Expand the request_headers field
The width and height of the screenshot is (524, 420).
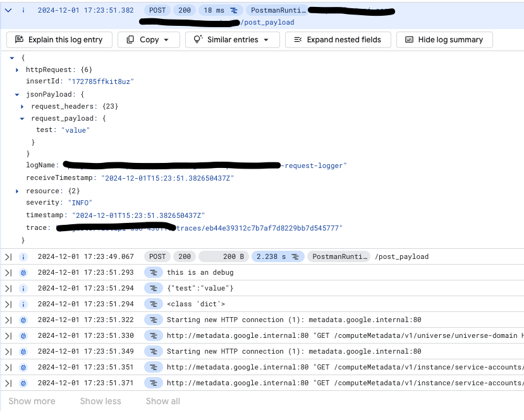pyautogui.click(x=23, y=107)
